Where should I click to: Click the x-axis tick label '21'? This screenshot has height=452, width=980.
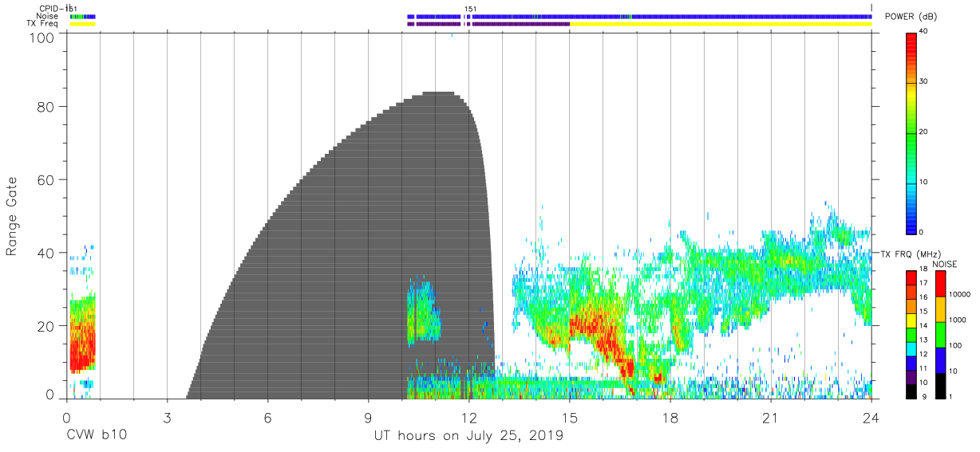(771, 418)
